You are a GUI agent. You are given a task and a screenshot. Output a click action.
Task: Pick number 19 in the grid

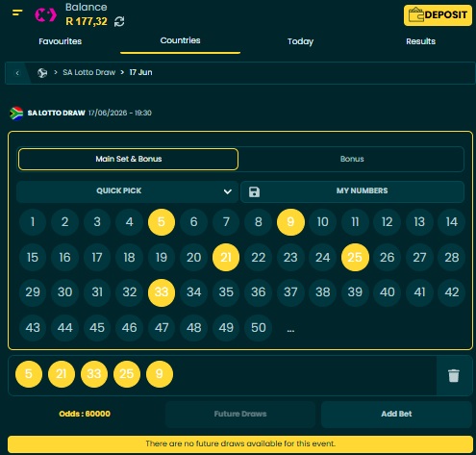click(x=162, y=257)
